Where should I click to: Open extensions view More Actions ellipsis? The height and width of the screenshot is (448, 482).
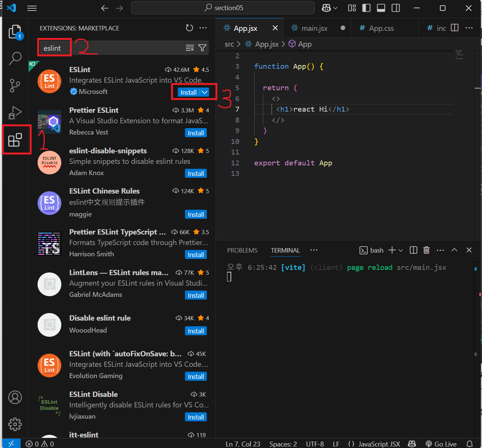coord(203,28)
